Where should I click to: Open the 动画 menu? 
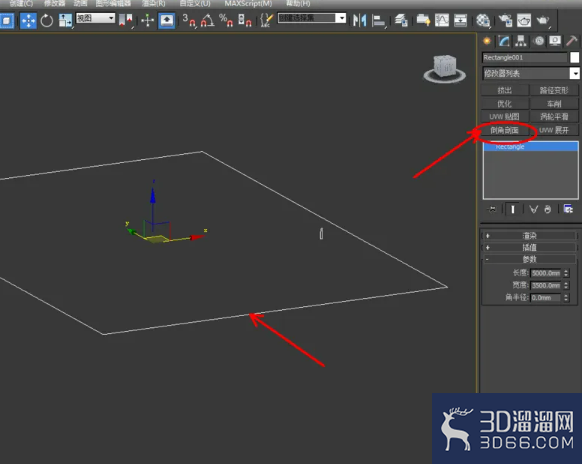(x=80, y=4)
